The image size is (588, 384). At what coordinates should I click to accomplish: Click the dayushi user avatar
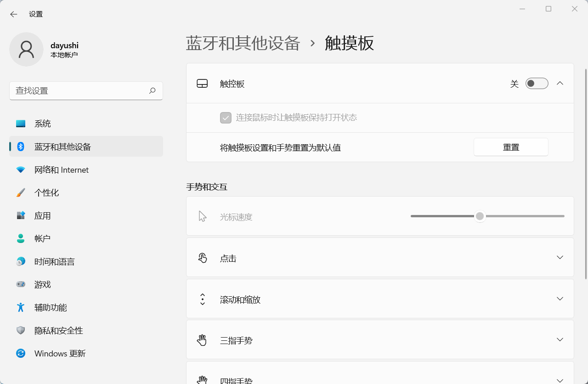pyautogui.click(x=26, y=49)
